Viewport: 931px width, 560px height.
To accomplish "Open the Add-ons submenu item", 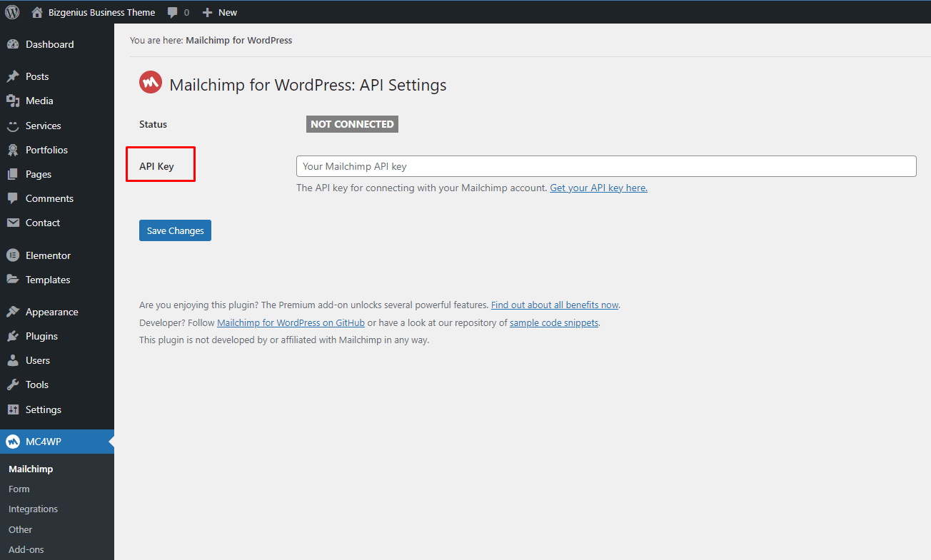I will pos(26,549).
